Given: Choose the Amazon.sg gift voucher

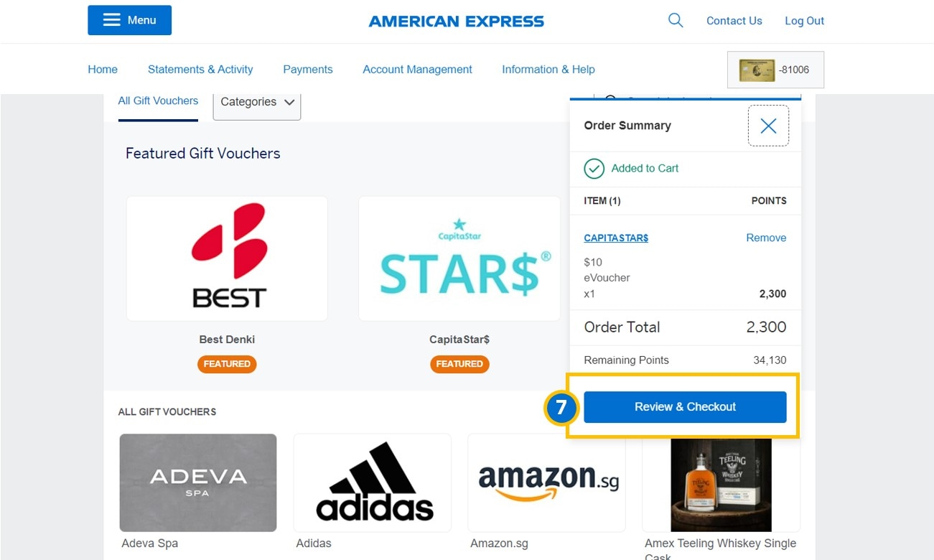Looking at the screenshot, I should (546, 482).
